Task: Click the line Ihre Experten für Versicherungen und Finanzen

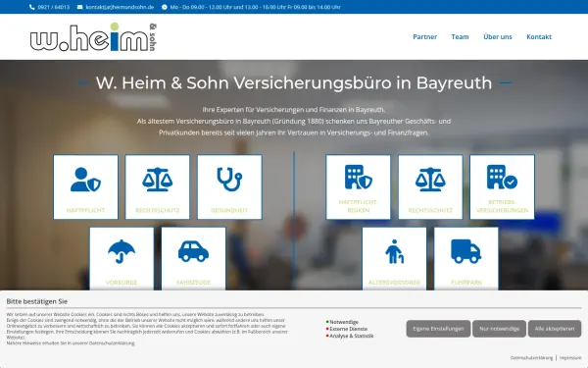Action: pos(294,110)
